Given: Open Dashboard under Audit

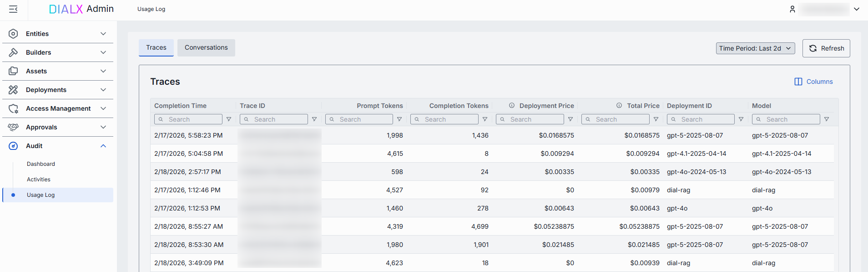Looking at the screenshot, I should click(41, 164).
